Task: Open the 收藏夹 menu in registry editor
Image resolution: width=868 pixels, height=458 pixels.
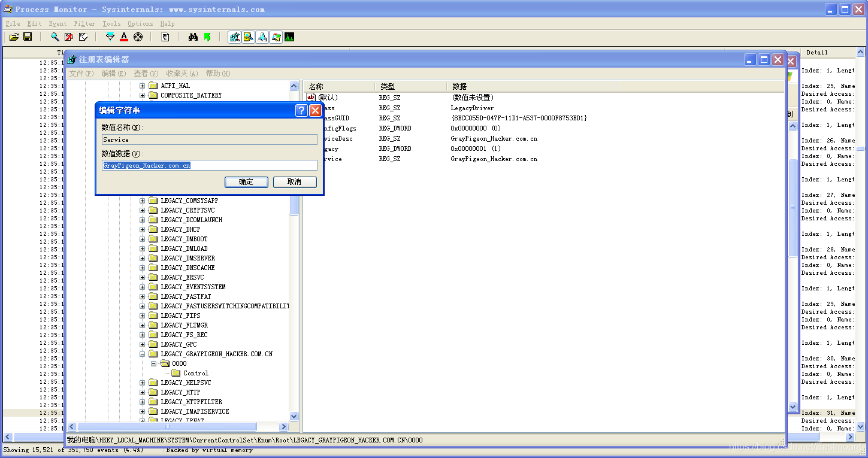Action: click(182, 74)
